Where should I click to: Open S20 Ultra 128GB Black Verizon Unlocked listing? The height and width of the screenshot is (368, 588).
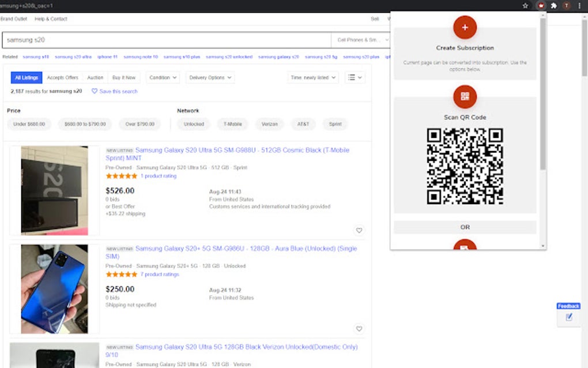[231, 351]
